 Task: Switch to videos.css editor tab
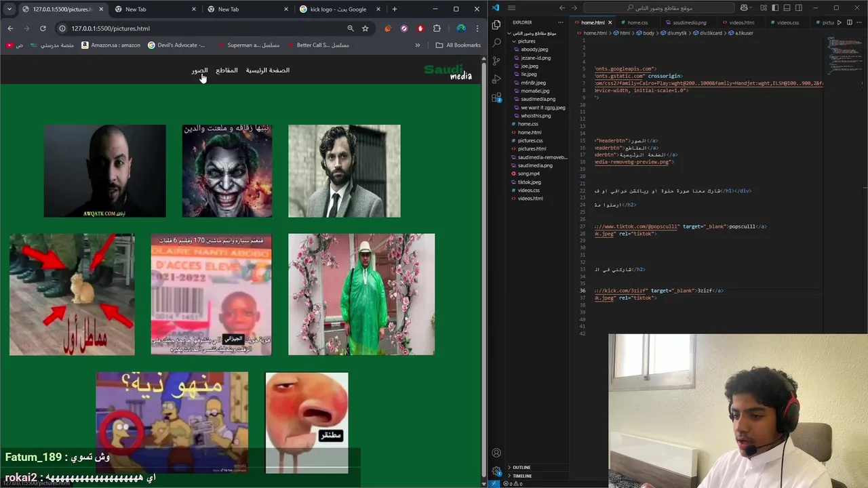[x=787, y=22]
